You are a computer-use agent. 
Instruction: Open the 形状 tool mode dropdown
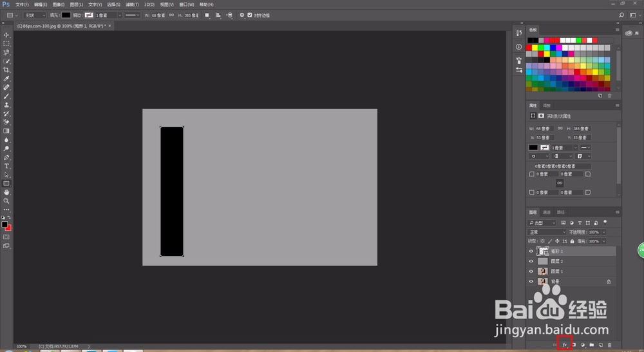35,15
